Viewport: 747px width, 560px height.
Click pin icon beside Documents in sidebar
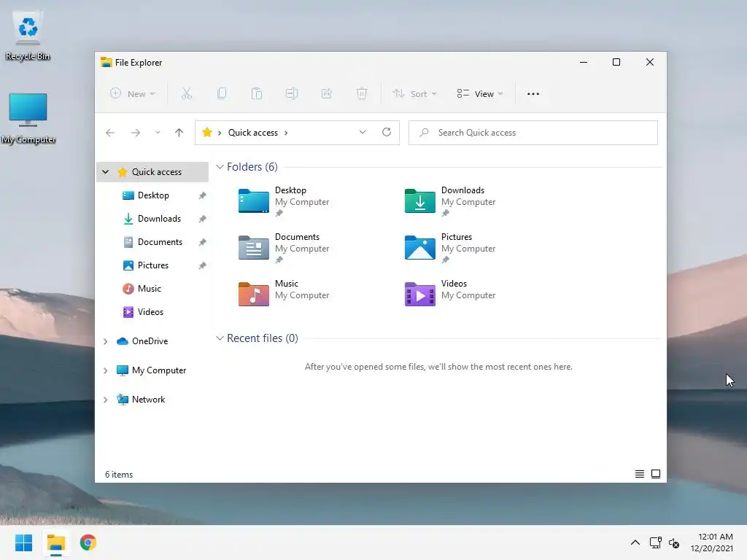[x=203, y=242]
